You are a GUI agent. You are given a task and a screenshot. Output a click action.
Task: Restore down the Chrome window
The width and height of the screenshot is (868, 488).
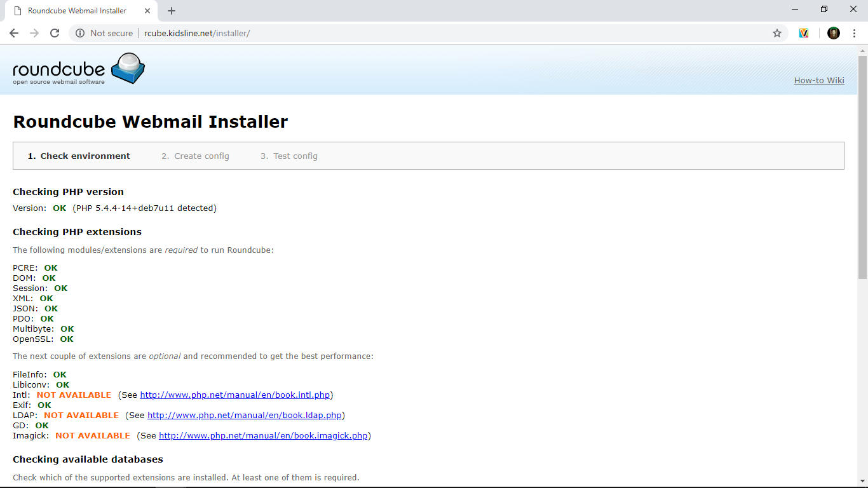[x=824, y=9]
